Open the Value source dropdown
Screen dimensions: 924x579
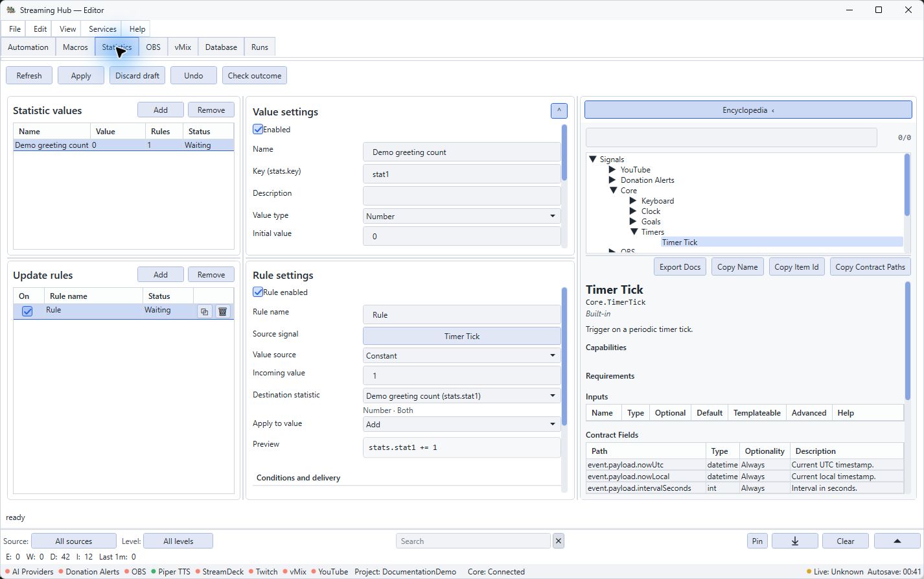point(462,355)
